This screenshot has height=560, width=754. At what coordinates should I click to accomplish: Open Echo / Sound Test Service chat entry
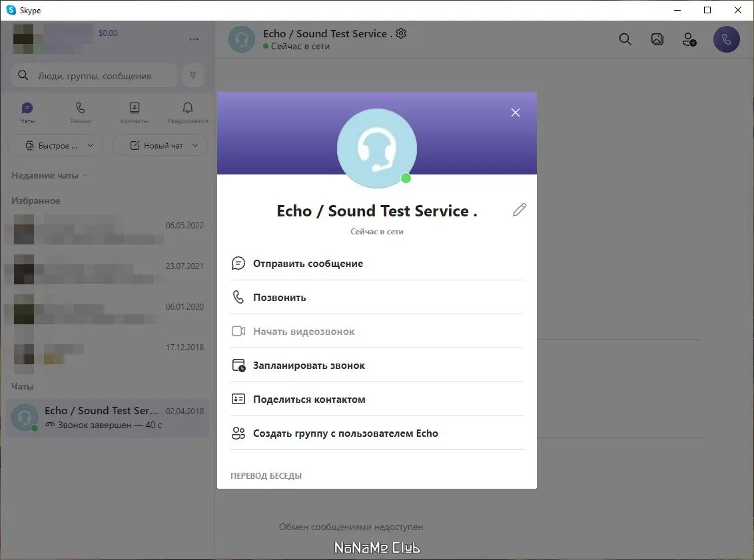click(108, 418)
